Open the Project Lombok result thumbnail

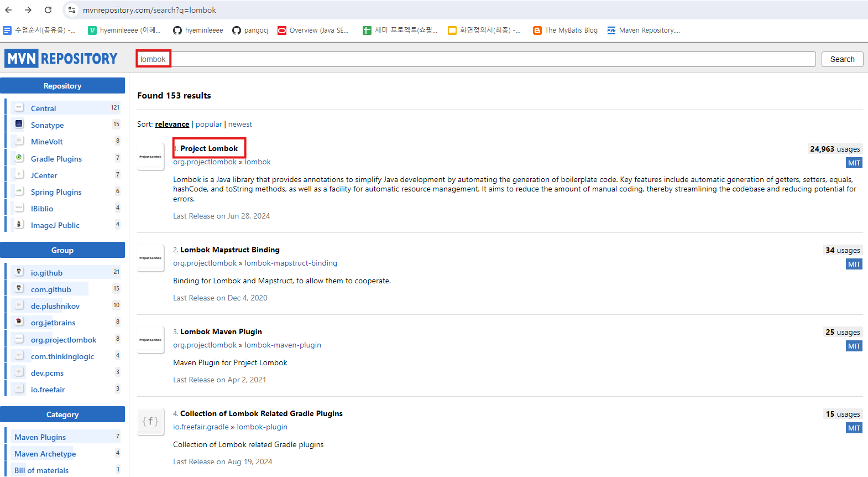tap(150, 157)
